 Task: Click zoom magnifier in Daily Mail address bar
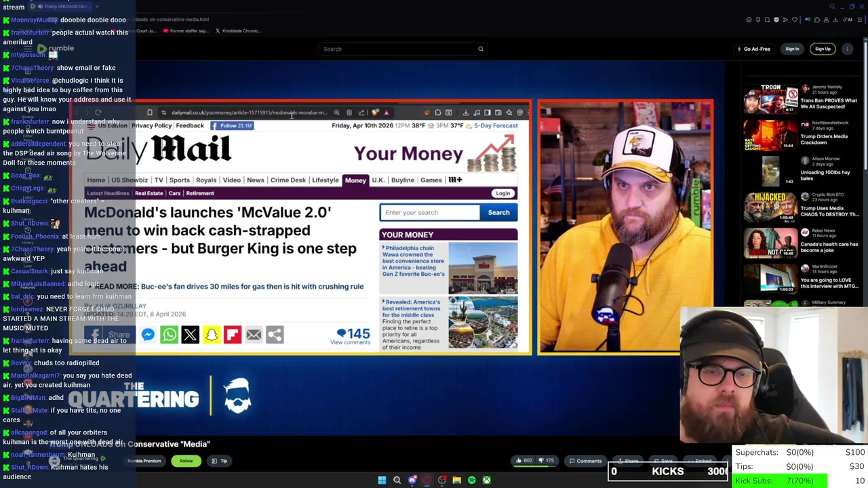pyautogui.click(x=337, y=113)
